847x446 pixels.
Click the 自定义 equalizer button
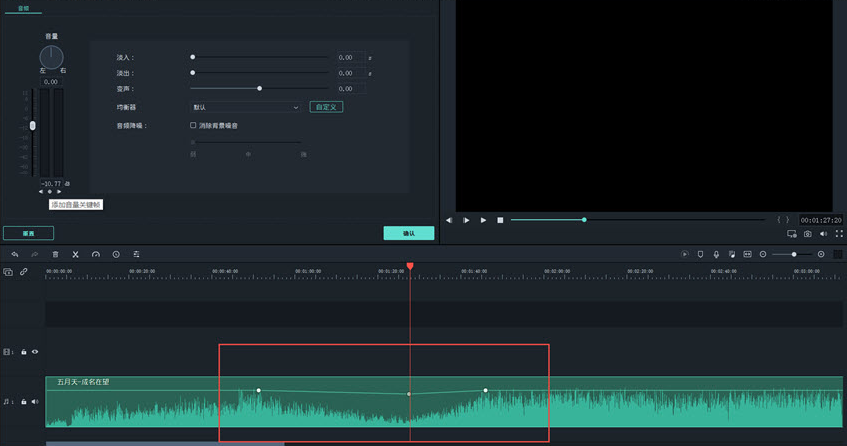coord(326,107)
